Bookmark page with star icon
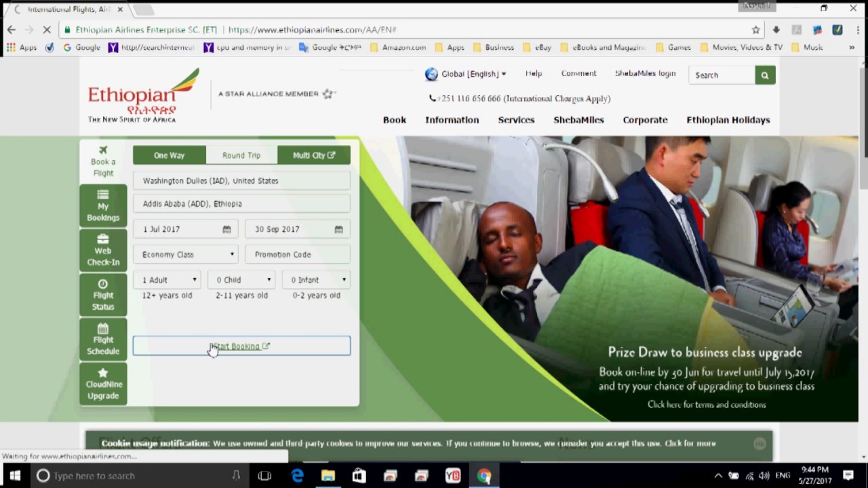 pos(755,30)
